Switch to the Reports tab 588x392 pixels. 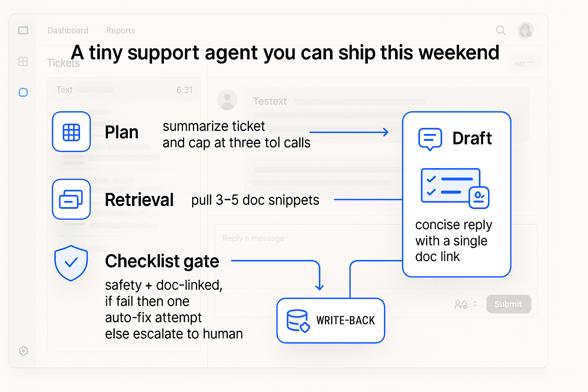click(x=121, y=31)
